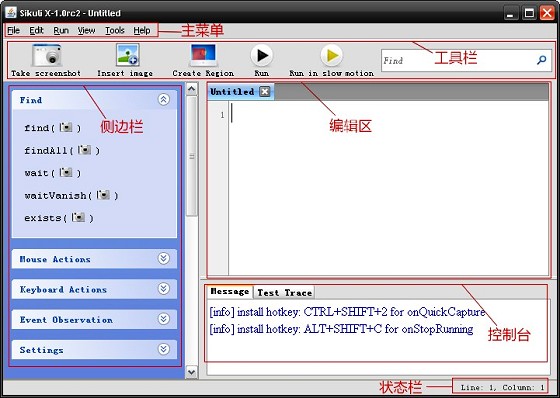
Task: Click the camera icon in find() command
Action: tap(66, 127)
